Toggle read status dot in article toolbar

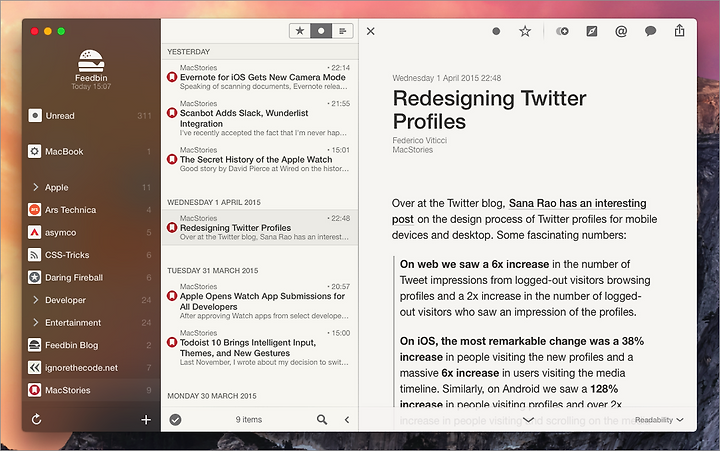click(496, 31)
